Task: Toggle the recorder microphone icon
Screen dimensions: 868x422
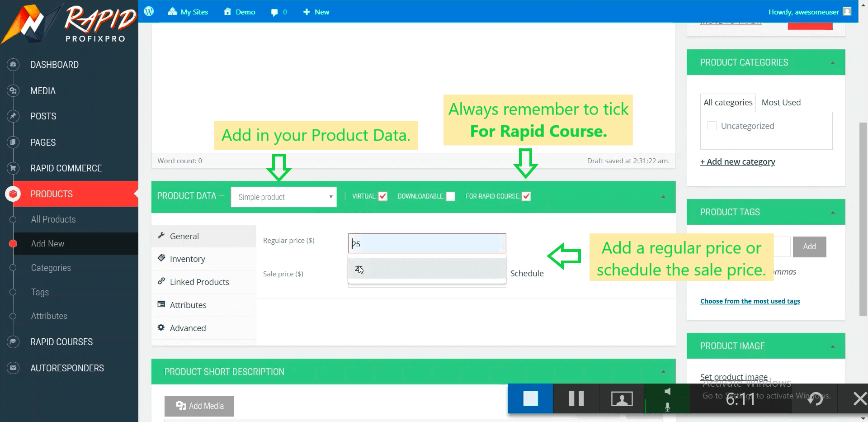Action: click(667, 407)
